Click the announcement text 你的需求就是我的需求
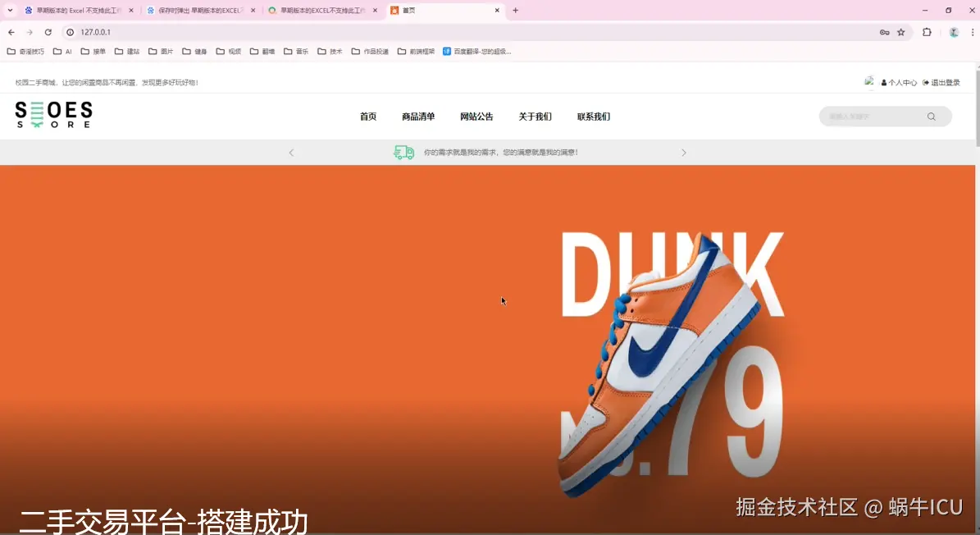 coord(500,153)
